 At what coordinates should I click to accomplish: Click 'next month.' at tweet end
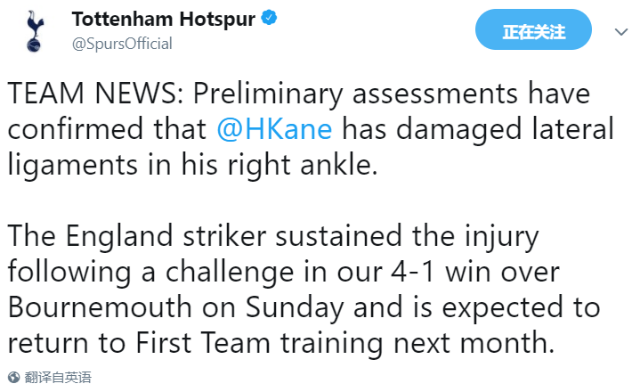pyautogui.click(x=474, y=343)
